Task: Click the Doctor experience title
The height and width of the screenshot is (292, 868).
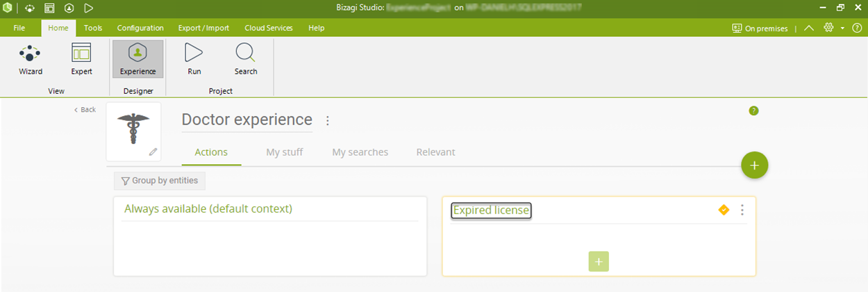Action: [x=247, y=120]
